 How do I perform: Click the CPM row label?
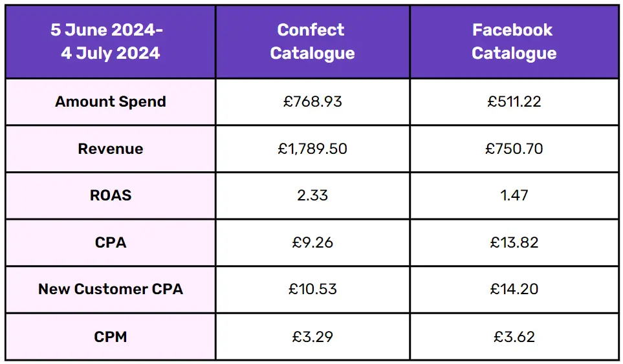(111, 336)
